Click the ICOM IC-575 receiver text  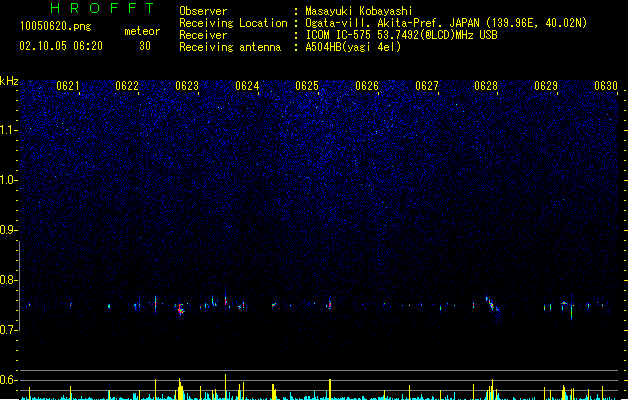coord(402,35)
